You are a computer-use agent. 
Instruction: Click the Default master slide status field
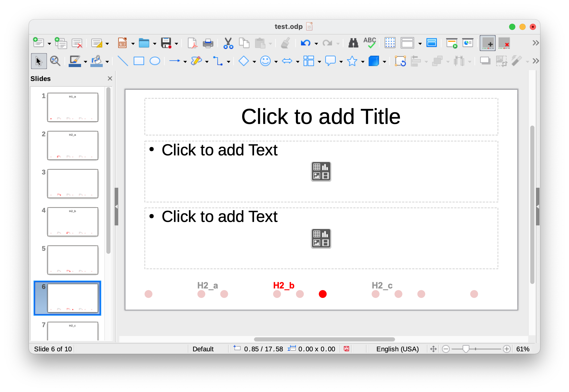point(203,349)
